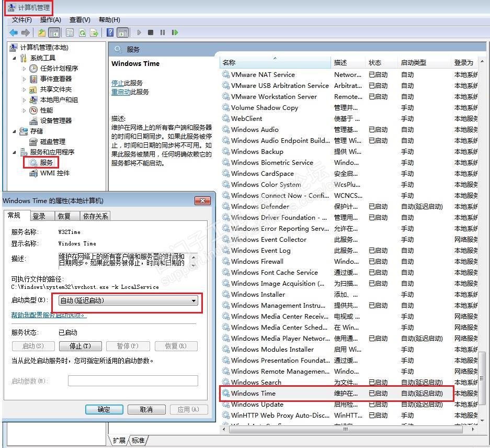
Task: Open the 文件(F) menu
Action: (22, 20)
